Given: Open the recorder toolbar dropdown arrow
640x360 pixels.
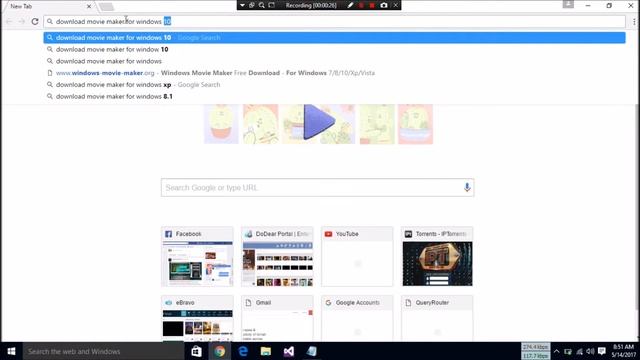Looking at the screenshot, I should [x=242, y=5].
